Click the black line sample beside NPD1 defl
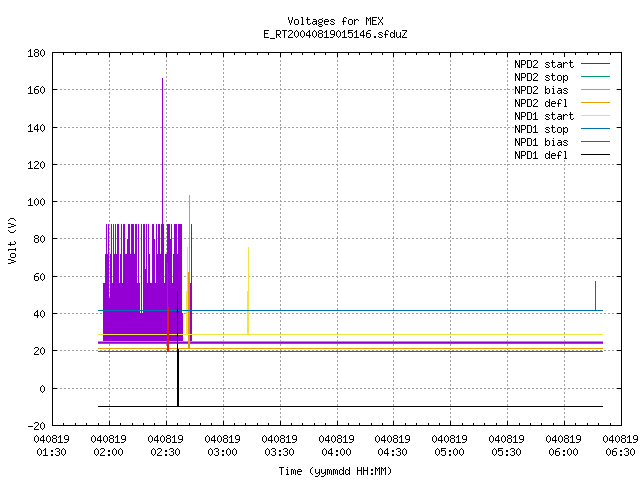Screen dimensions: 640x480 coord(596,155)
